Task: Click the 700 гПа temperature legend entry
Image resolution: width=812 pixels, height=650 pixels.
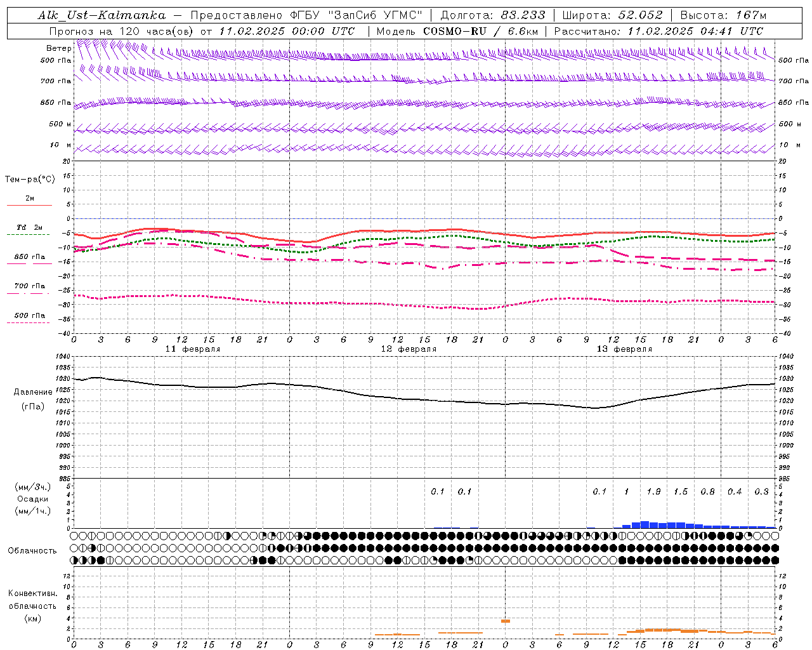Action: pyautogui.click(x=30, y=286)
